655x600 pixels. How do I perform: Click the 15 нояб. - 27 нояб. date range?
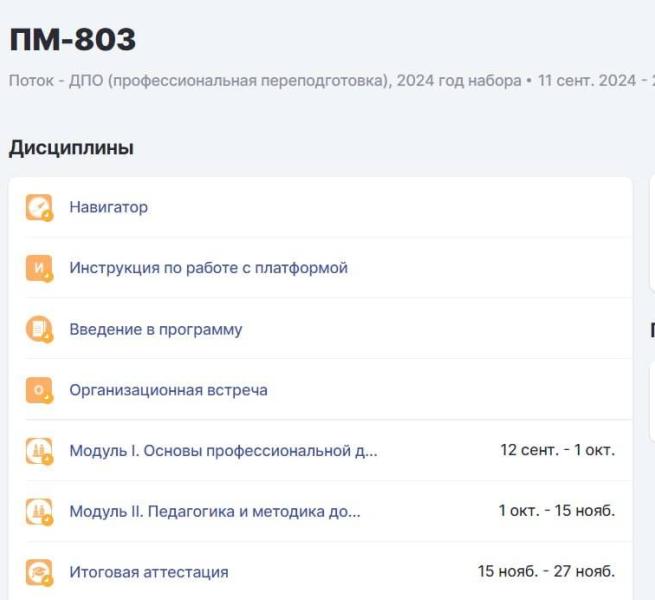point(546,572)
